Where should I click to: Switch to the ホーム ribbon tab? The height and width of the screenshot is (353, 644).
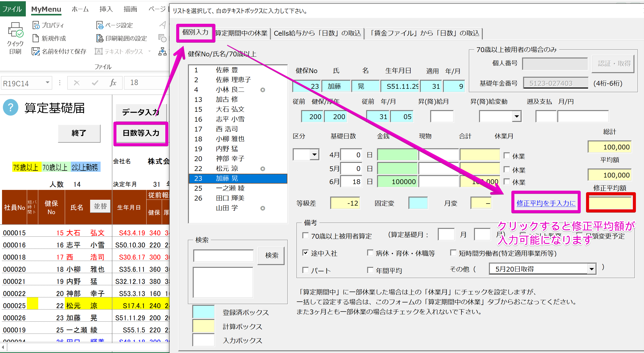(x=80, y=9)
